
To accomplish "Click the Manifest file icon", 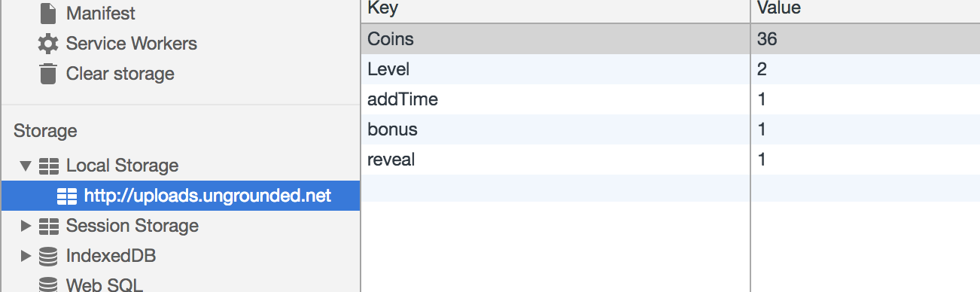I will [48, 13].
